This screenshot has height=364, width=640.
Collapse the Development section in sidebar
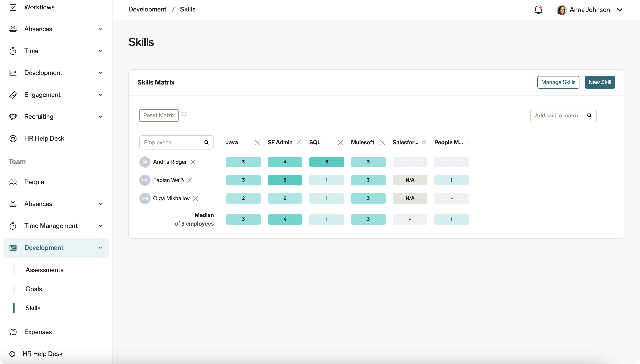click(x=100, y=248)
